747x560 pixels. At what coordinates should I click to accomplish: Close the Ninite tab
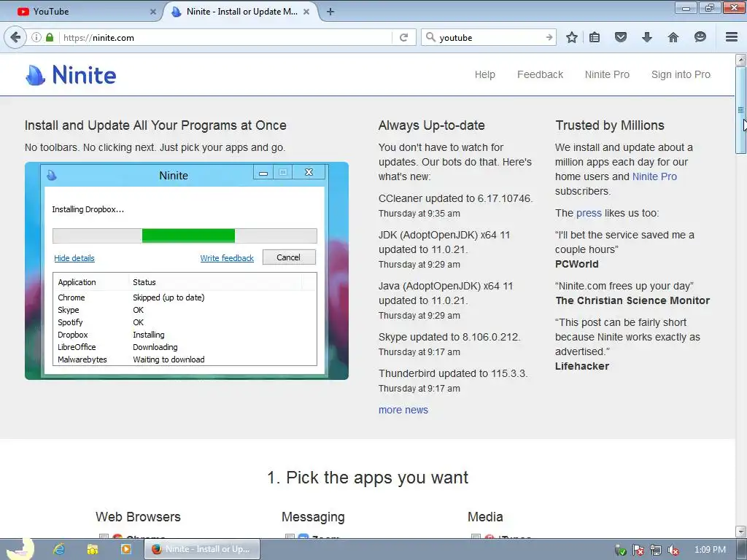(306, 12)
